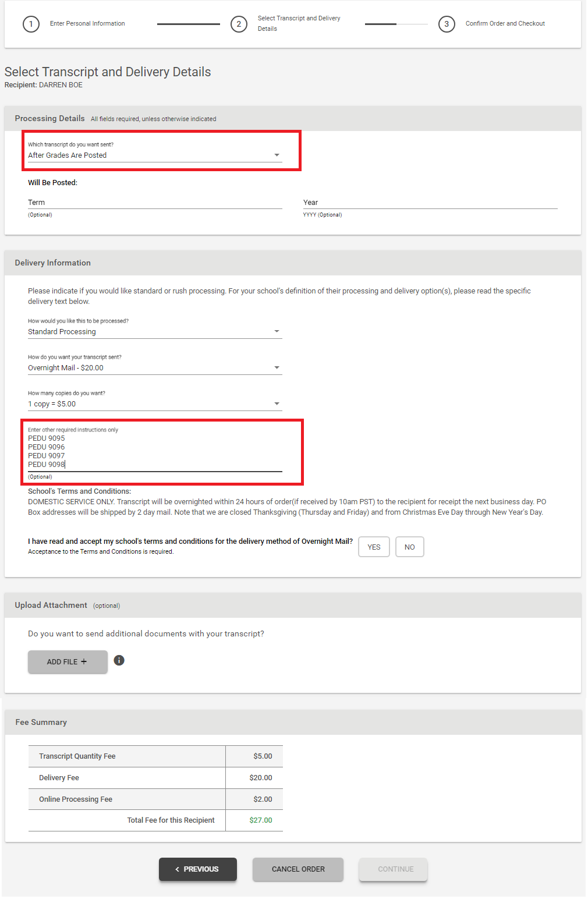The width and height of the screenshot is (588, 899).
Task: Select the 'Confirm Order and Checkout' step label
Action: coord(505,23)
